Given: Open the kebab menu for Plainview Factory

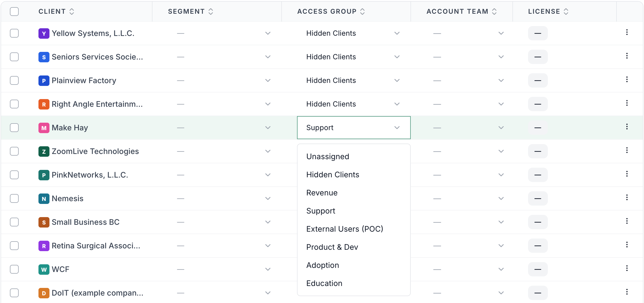Looking at the screenshot, I should pyautogui.click(x=627, y=80).
